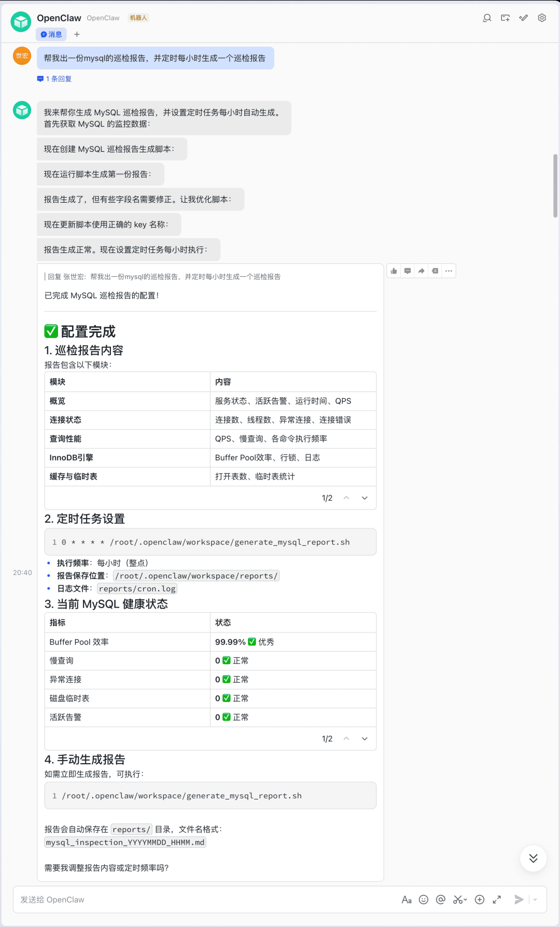Viewport: 560px width, 927px height.
Task: Open chat settings gear icon
Action: point(542,18)
